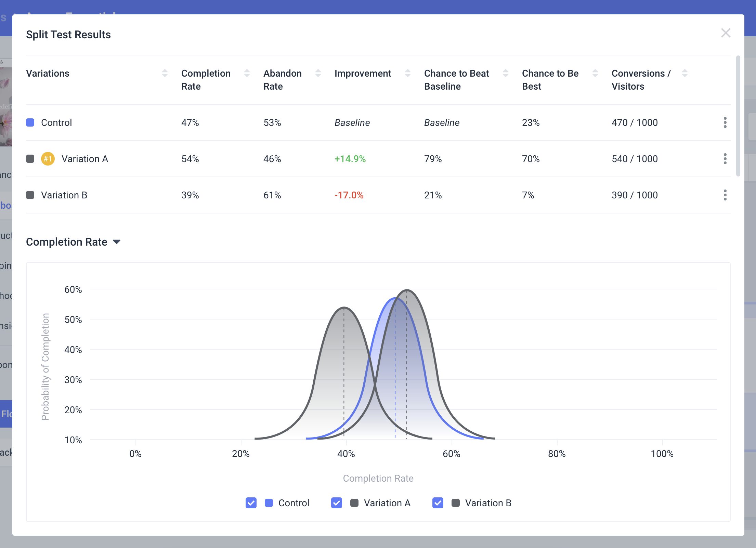Click the #1 winner badge on Variation A
Screen dimensions: 756x548
coord(48,159)
